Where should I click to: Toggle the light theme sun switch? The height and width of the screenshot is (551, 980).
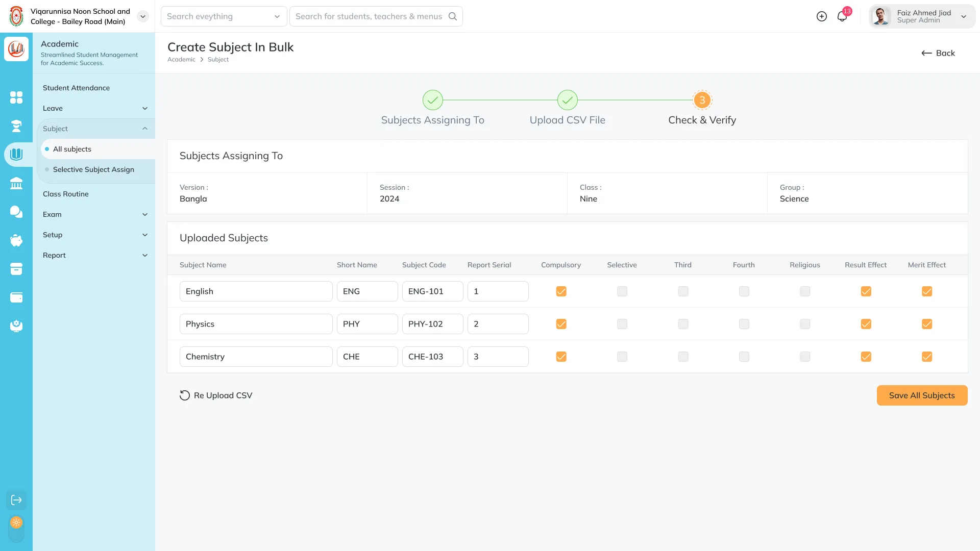pos(16,522)
